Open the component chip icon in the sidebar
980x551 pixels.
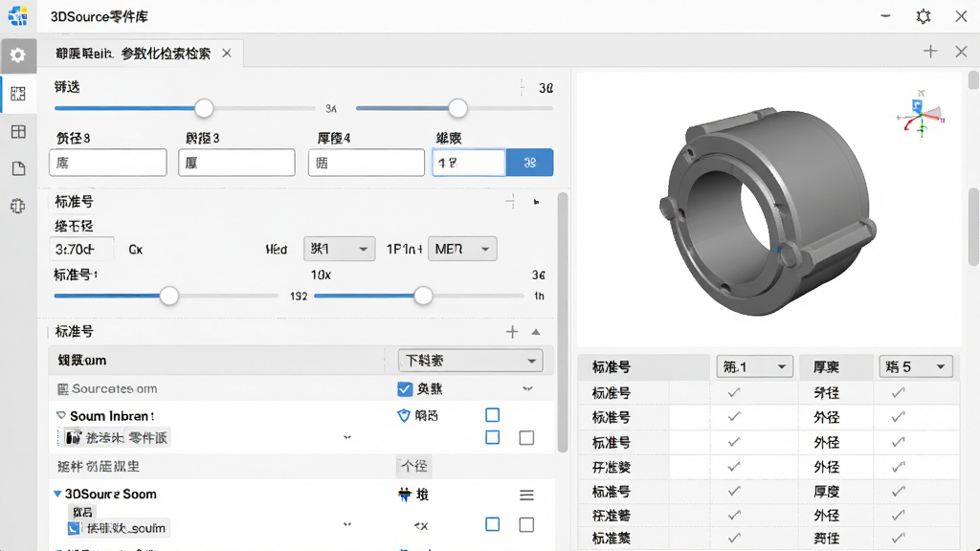(18, 207)
